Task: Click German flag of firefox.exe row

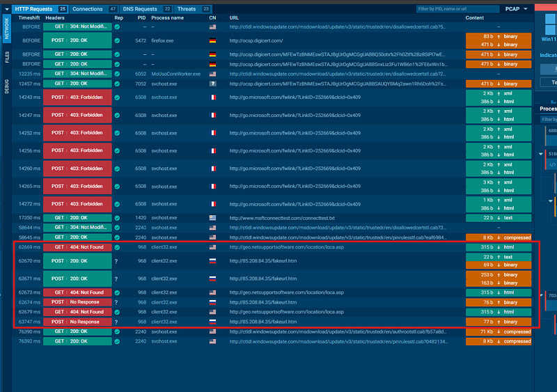Action: pyautogui.click(x=212, y=40)
